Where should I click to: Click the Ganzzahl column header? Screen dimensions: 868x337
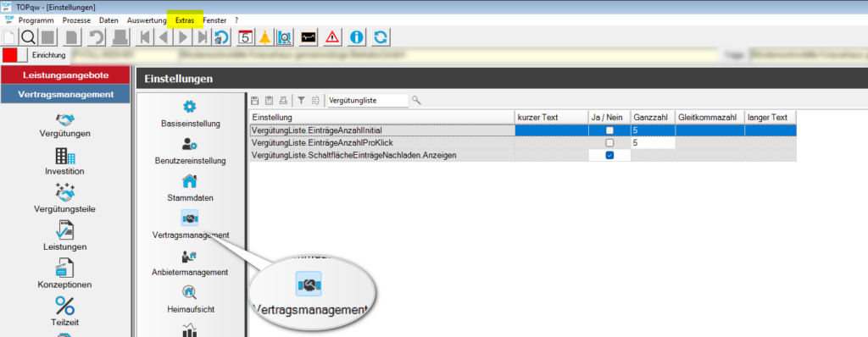[653, 118]
